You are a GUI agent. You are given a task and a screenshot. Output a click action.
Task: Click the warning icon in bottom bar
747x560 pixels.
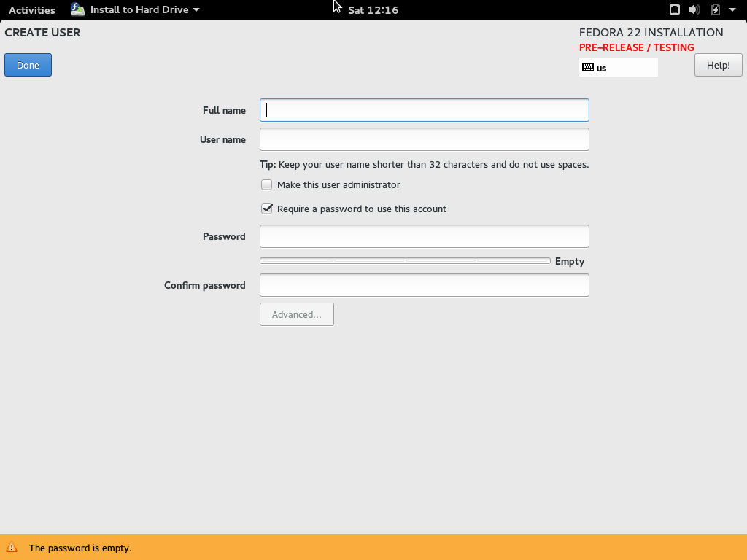coord(12,547)
